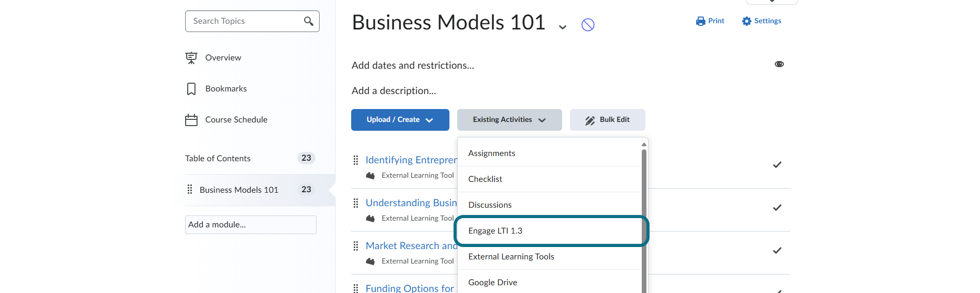
Task: Open the title chevron next to Business Models 101
Action: click(x=563, y=27)
